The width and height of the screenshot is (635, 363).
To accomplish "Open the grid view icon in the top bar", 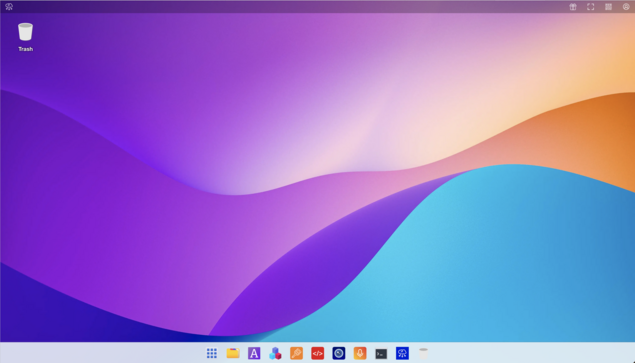I will [x=608, y=6].
